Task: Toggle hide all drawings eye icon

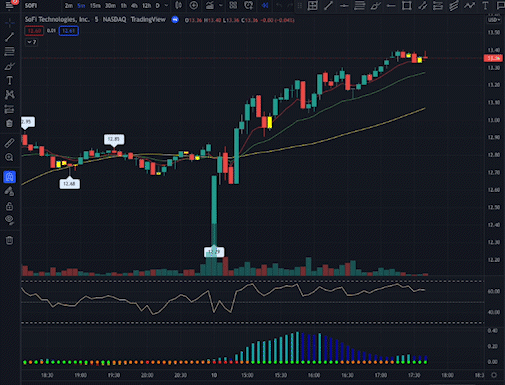Action: (9, 220)
